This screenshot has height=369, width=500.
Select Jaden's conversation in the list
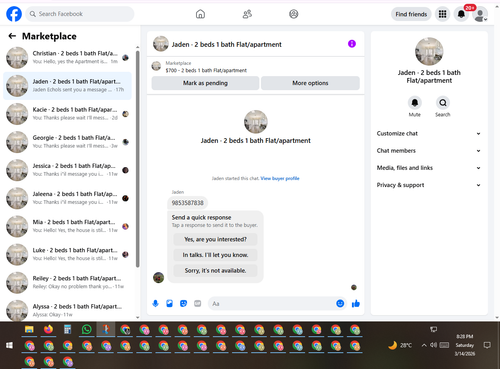tap(67, 86)
